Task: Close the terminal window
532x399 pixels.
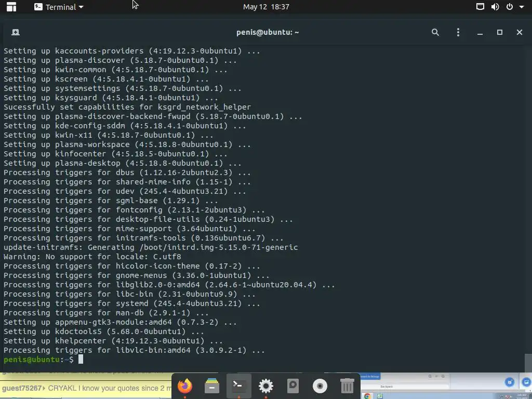Action: 520,32
